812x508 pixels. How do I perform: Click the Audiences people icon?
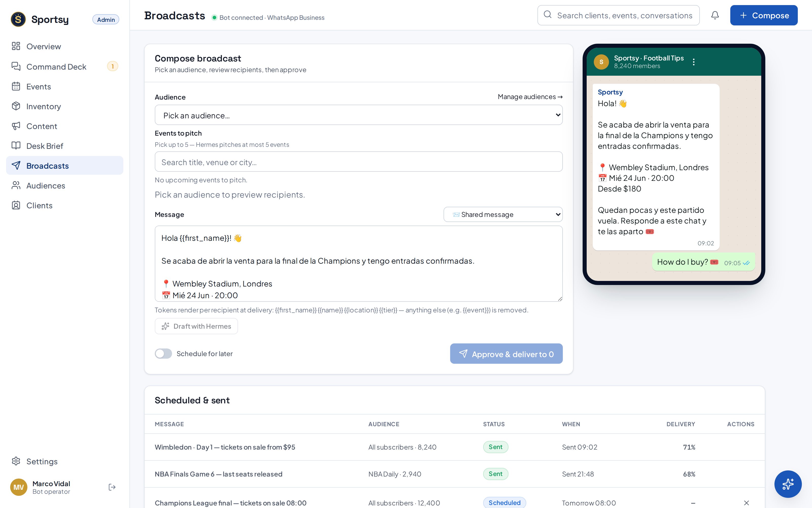tap(16, 185)
